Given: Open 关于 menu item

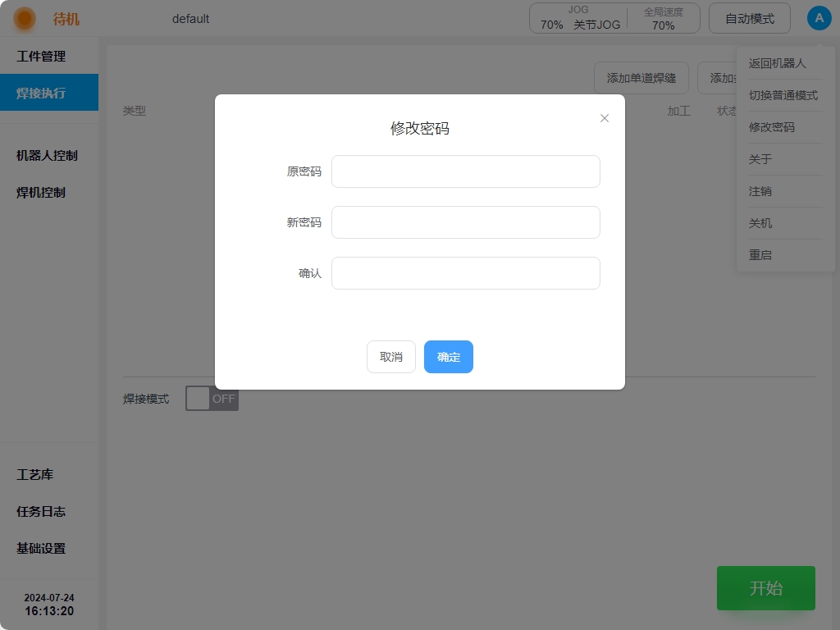Looking at the screenshot, I should click(x=760, y=159).
